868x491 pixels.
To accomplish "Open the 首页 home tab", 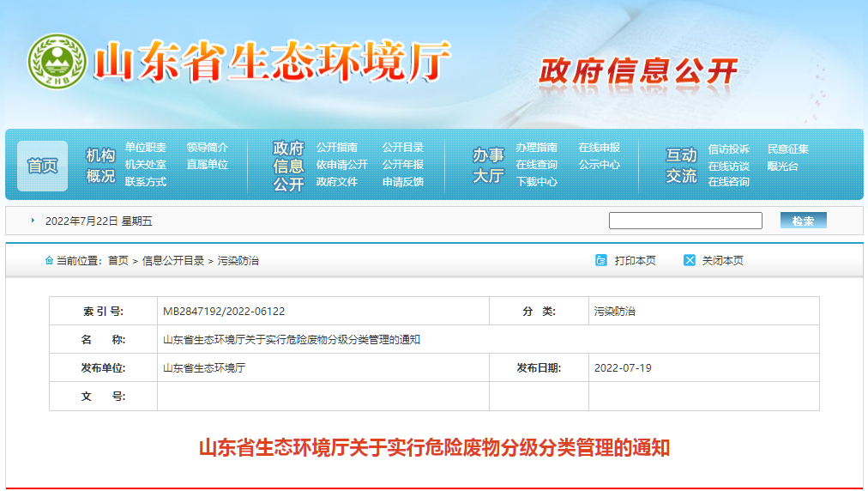I will [42, 166].
